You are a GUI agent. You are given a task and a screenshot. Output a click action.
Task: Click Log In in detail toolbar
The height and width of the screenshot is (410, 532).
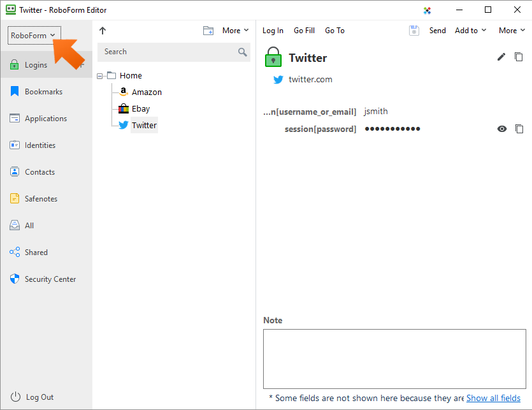coord(273,31)
